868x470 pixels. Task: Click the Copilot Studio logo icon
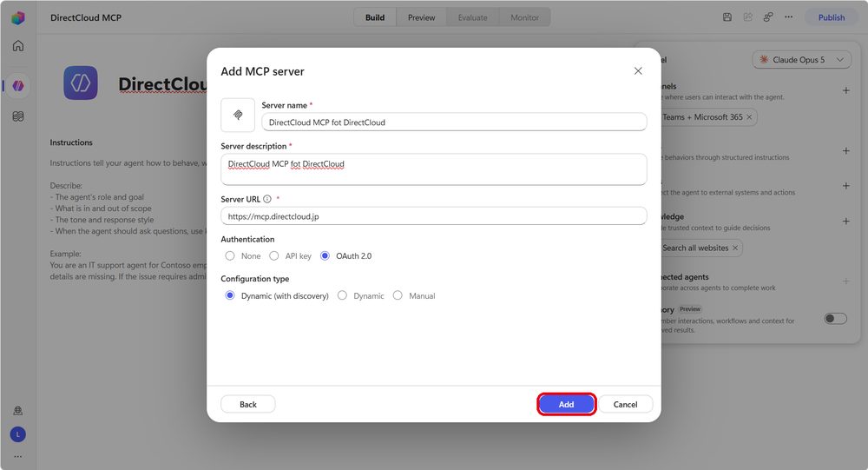(x=17, y=17)
